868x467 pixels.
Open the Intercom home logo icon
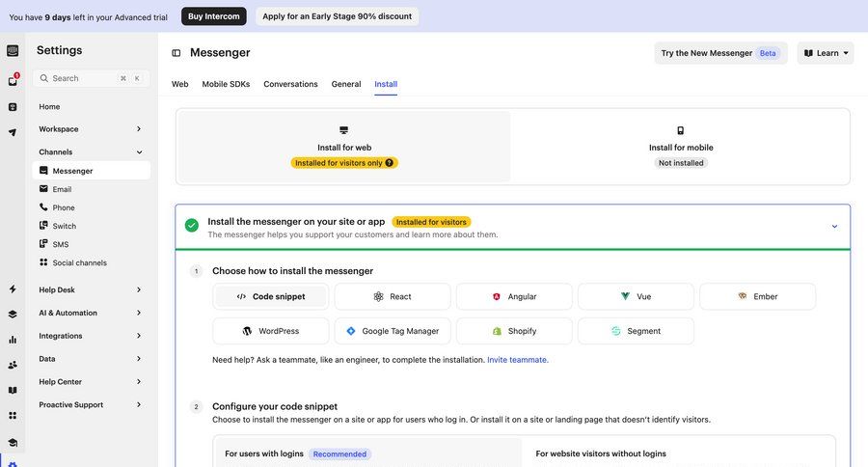tap(13, 51)
